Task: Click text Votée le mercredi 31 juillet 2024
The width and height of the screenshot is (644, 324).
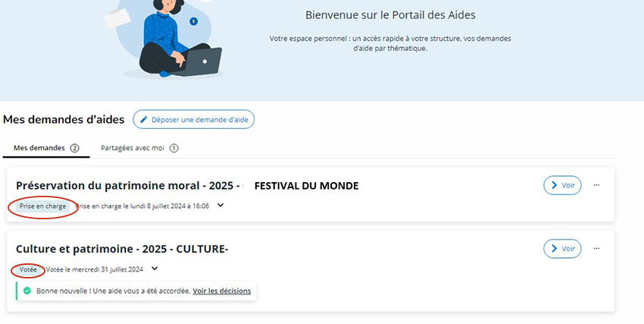Action: point(95,269)
